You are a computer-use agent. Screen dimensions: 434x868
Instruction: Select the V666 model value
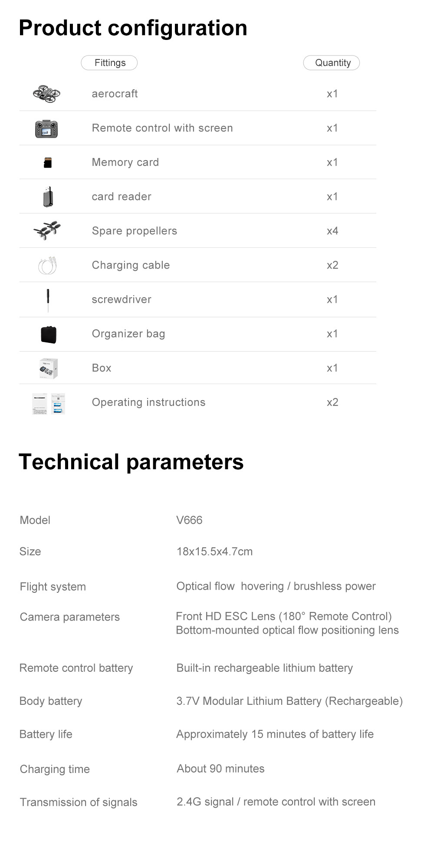(189, 520)
